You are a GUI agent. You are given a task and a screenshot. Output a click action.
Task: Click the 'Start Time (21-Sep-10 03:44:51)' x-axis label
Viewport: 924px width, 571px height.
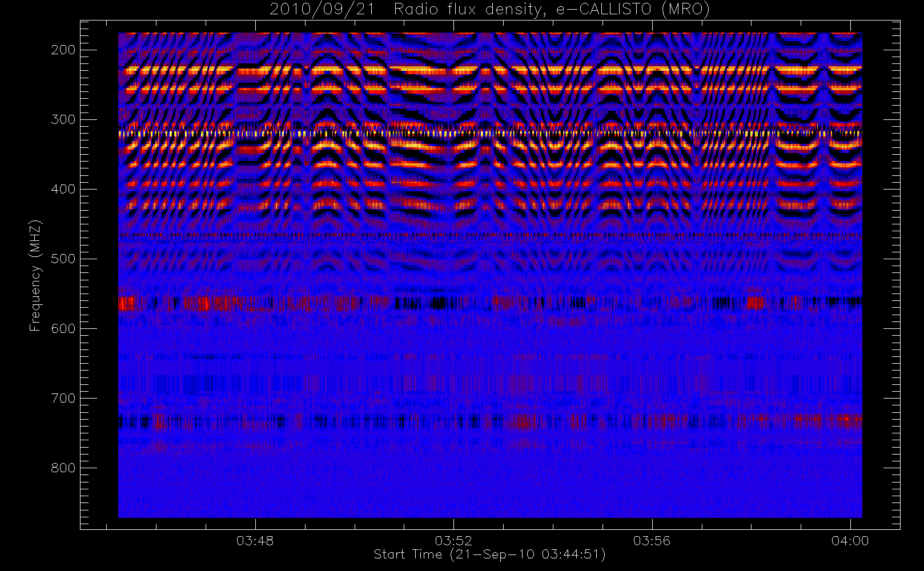(x=490, y=554)
